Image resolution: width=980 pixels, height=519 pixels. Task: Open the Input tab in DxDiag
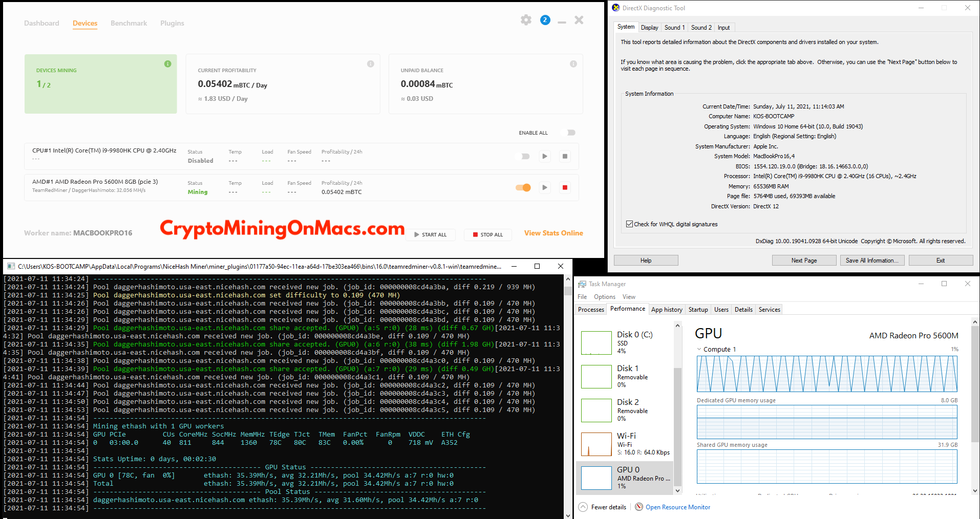723,28
